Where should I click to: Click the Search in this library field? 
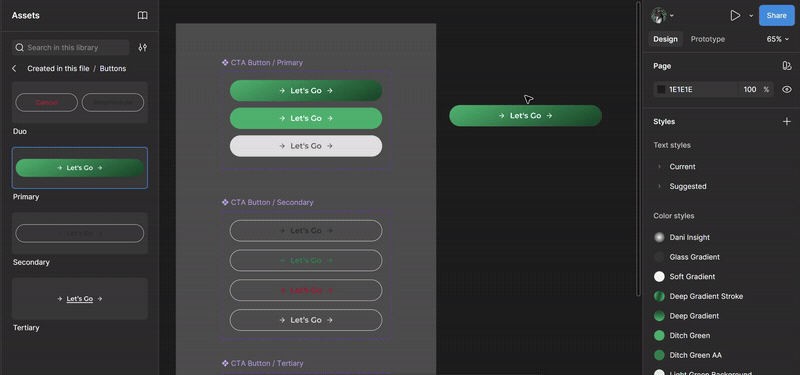(70, 47)
